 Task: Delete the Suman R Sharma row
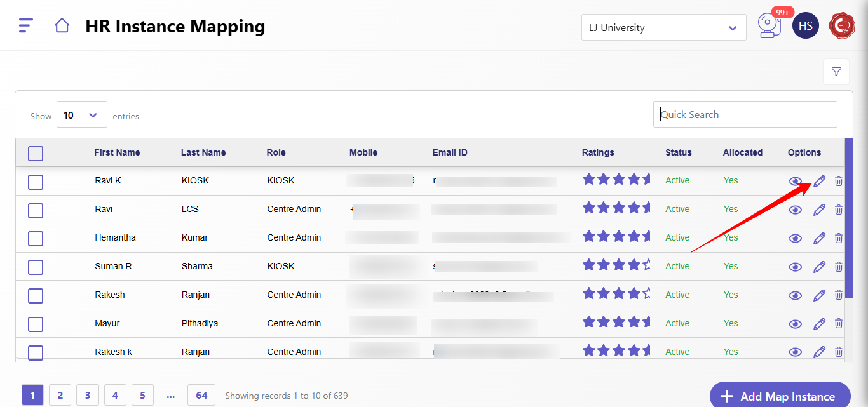click(839, 267)
